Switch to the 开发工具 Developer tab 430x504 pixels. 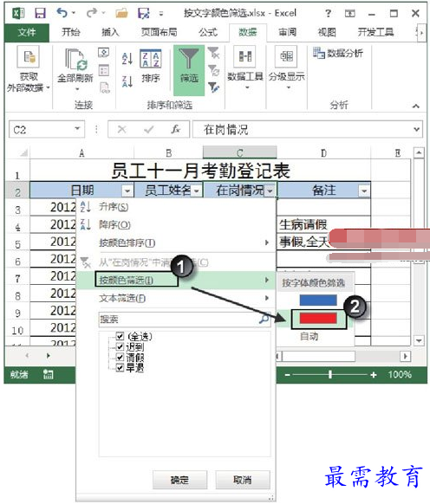[x=375, y=32]
